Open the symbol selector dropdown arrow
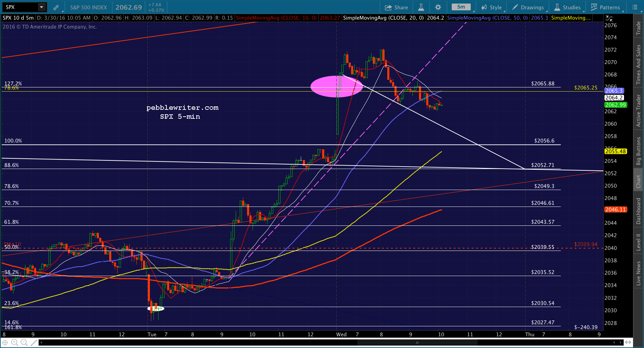644x348 pixels. pos(41,7)
